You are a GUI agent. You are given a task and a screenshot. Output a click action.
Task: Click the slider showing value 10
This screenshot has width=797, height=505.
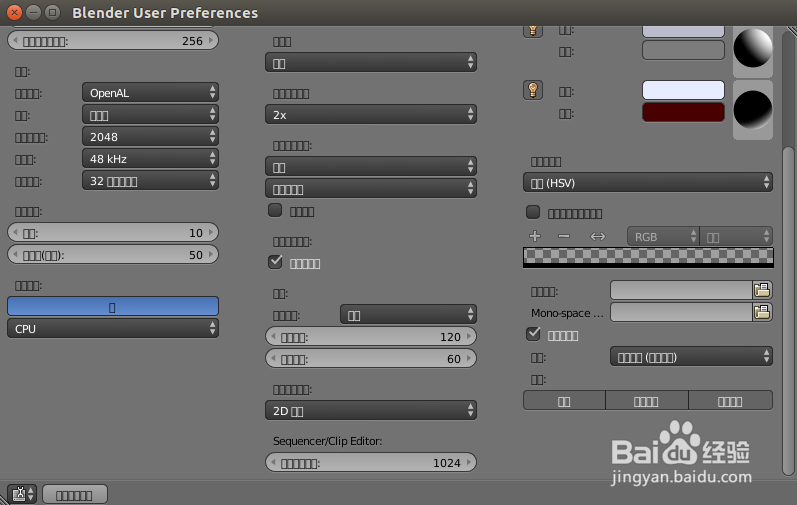(113, 232)
